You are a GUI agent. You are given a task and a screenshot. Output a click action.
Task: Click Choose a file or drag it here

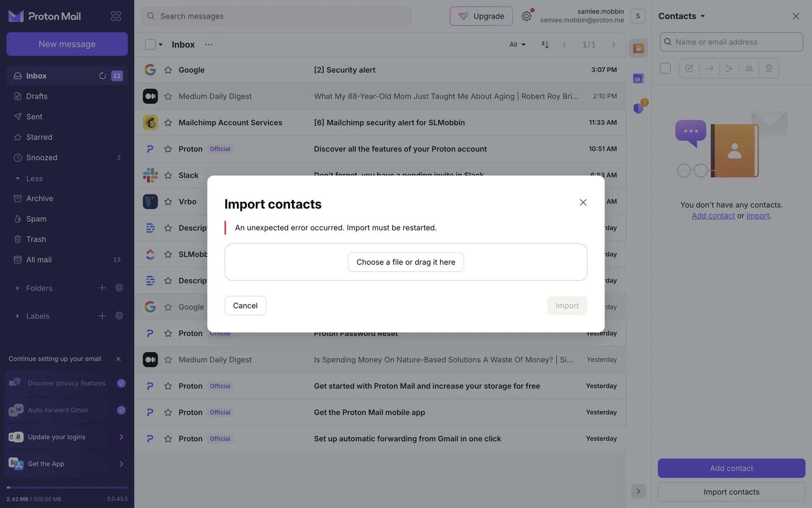406,262
